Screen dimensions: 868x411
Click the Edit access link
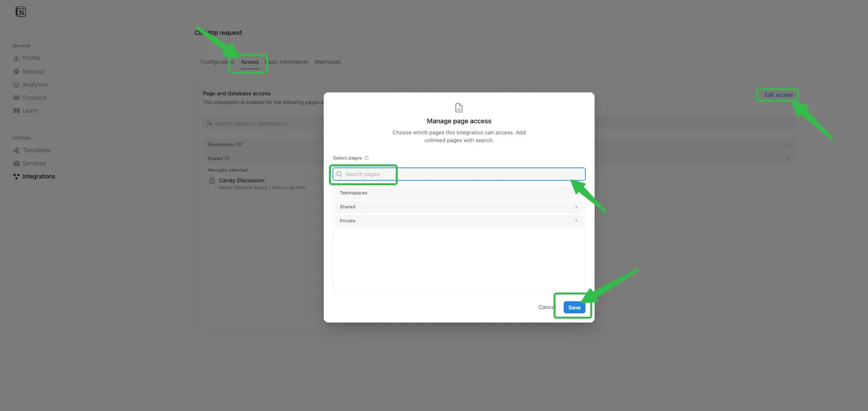click(x=778, y=95)
